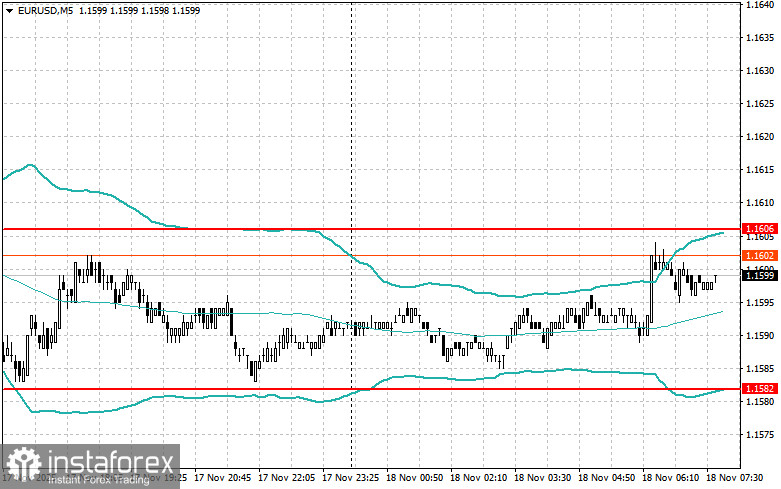Viewport: 781px width, 489px height.
Task: Select the 1.1630 price axis value
Action: click(x=760, y=71)
